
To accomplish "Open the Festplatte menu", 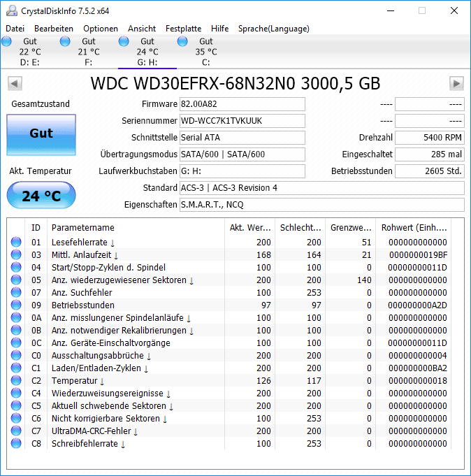I will [183, 29].
